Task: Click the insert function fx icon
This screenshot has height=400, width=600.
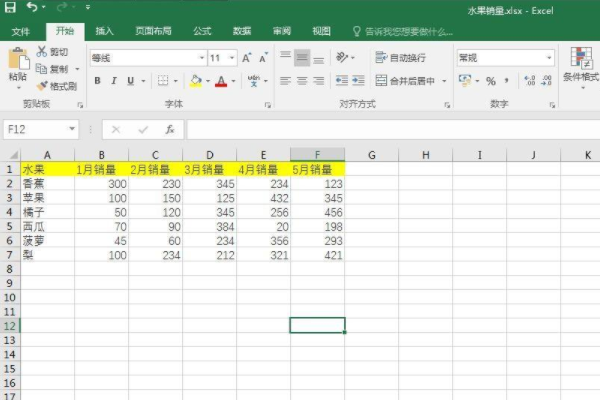Action: [170, 129]
